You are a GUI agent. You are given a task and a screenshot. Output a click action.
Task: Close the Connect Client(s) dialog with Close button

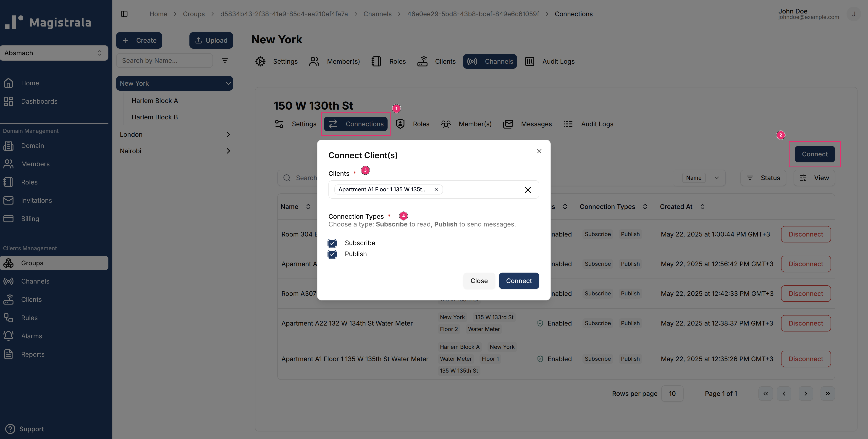click(x=479, y=281)
